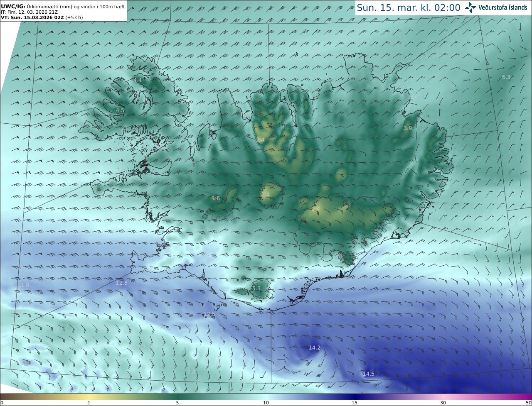
Task: Click the '10' tick on the color scale
Action: (266, 403)
